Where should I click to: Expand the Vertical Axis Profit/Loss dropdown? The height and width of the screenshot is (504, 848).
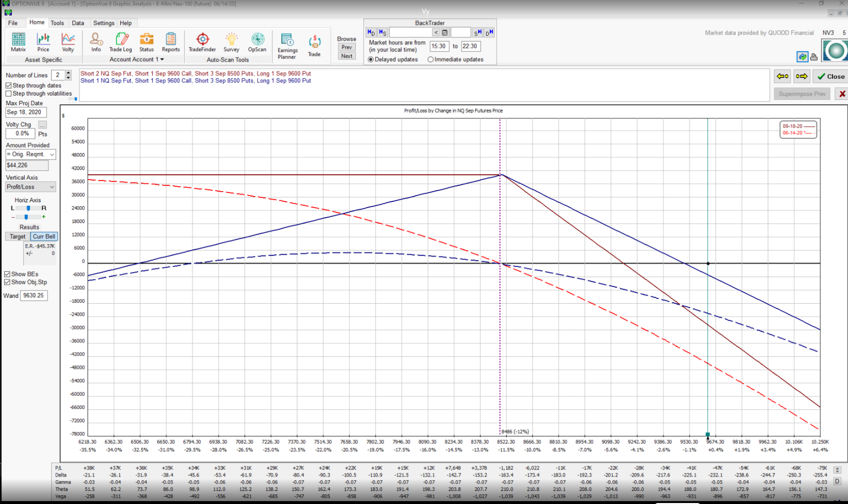(31, 187)
